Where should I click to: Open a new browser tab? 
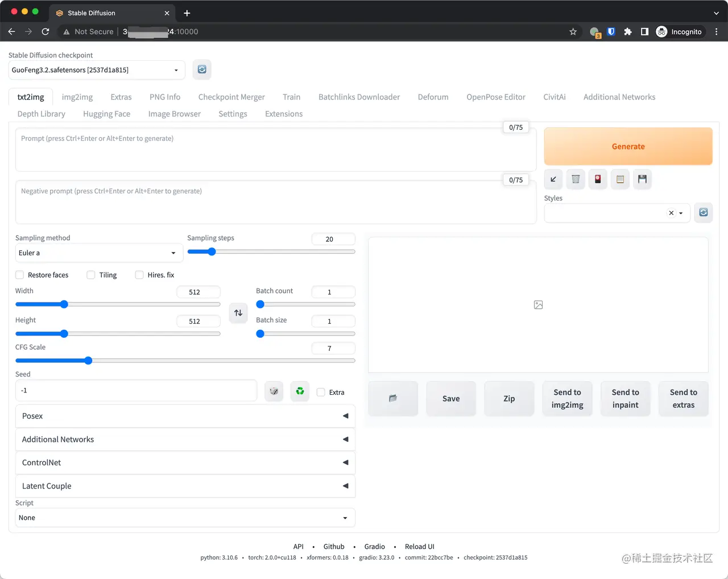point(187,13)
